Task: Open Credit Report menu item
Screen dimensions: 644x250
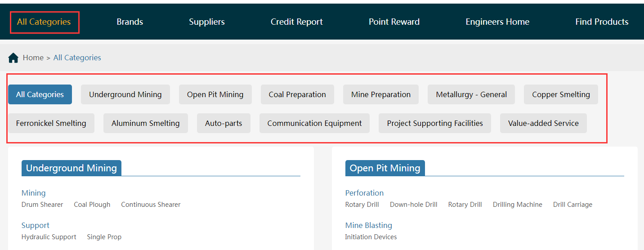Action: pyautogui.click(x=297, y=22)
